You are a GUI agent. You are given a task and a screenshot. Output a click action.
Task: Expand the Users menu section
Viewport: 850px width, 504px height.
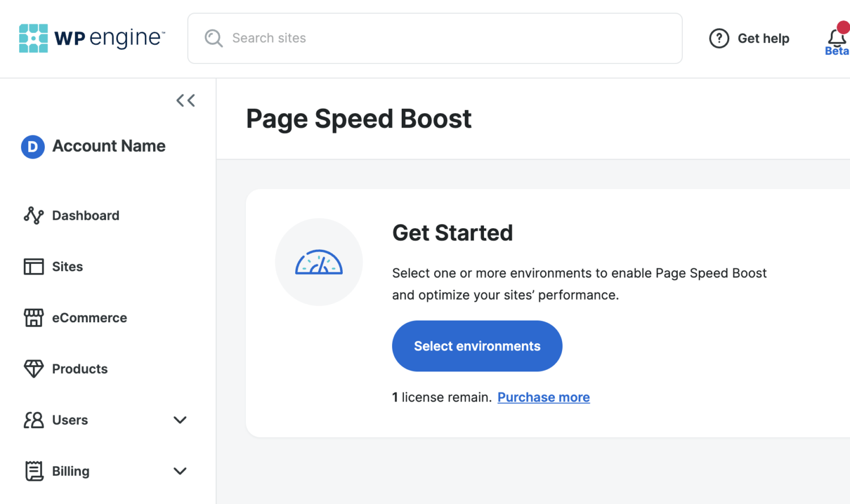[x=180, y=420]
